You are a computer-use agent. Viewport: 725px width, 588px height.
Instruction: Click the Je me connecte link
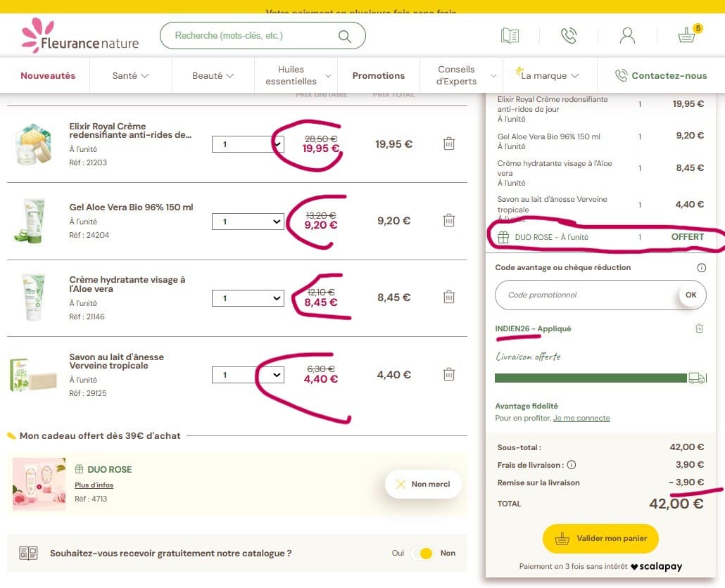581,418
